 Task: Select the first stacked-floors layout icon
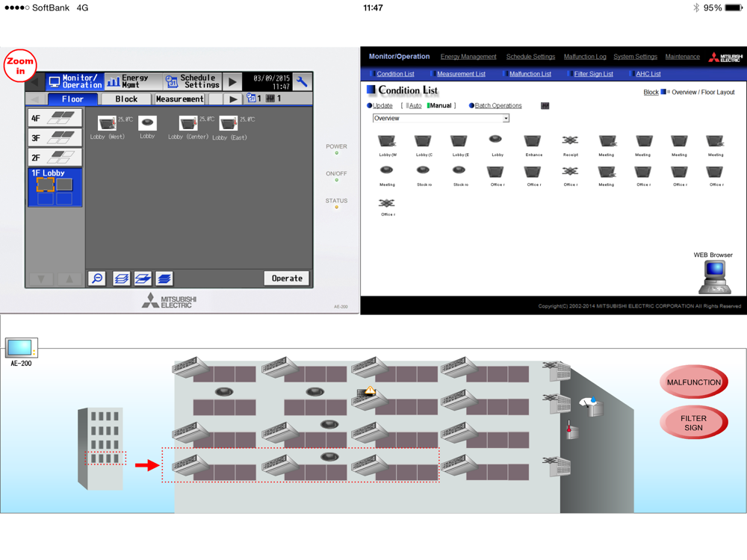pos(122,278)
